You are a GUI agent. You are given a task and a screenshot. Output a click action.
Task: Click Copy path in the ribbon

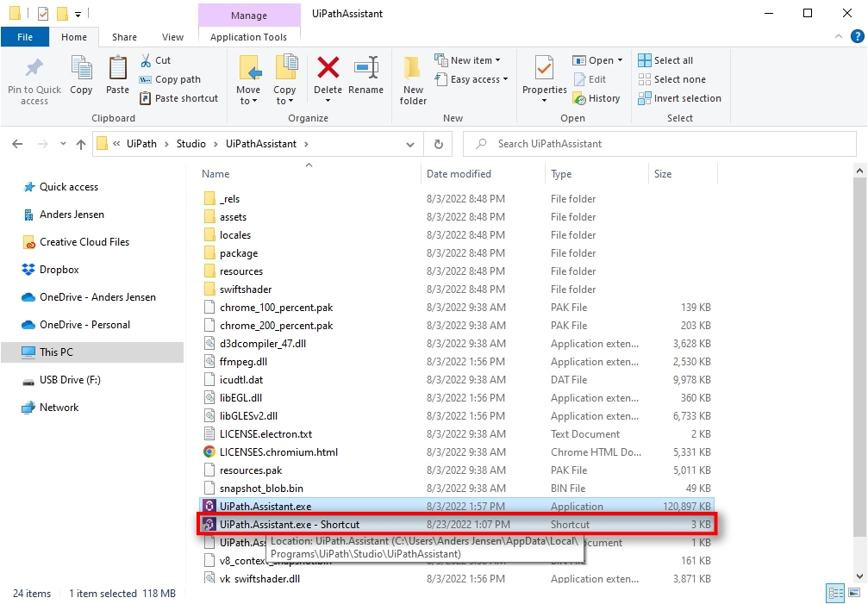click(x=170, y=79)
